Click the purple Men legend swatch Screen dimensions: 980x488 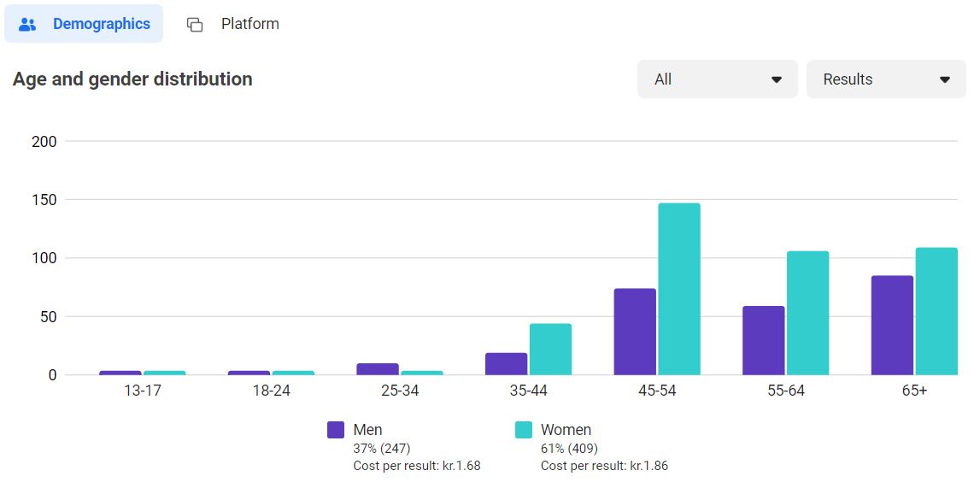(336, 430)
